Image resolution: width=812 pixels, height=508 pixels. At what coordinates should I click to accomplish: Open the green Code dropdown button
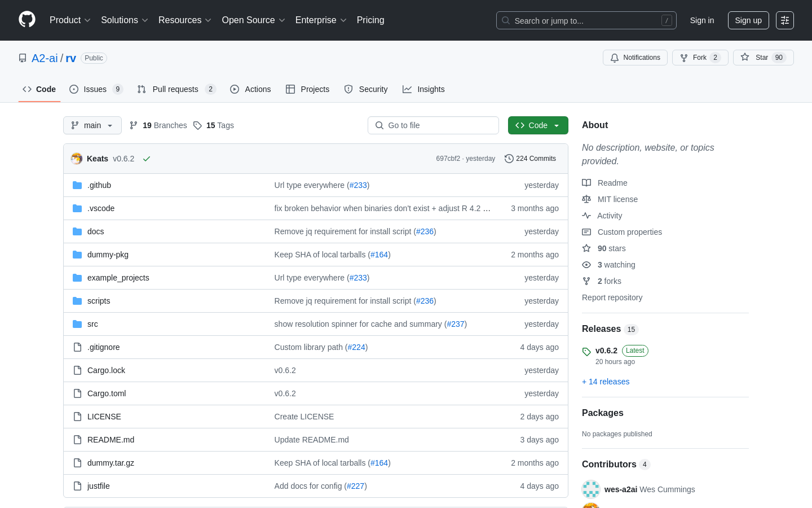[538, 125]
